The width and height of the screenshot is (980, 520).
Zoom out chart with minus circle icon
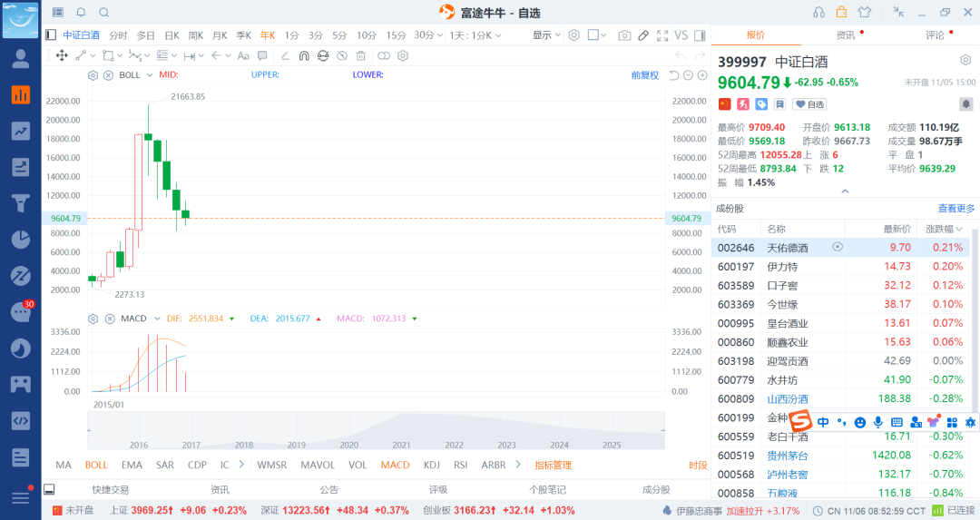688,75
